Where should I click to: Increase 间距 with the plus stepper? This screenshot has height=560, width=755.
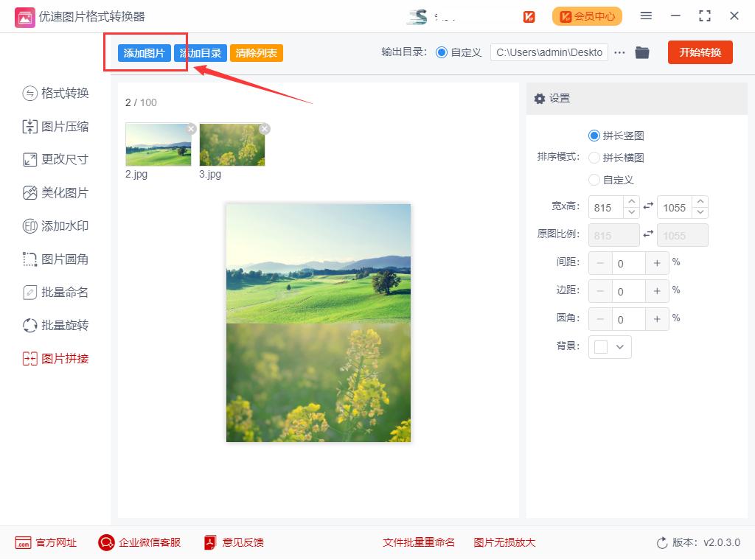pos(657,263)
